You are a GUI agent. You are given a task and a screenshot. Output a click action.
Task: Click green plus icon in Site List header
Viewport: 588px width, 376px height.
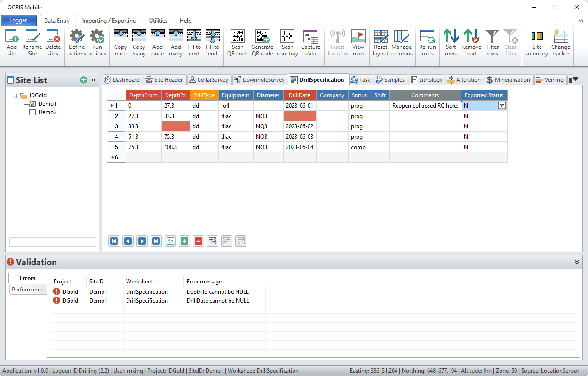pyautogui.click(x=84, y=80)
